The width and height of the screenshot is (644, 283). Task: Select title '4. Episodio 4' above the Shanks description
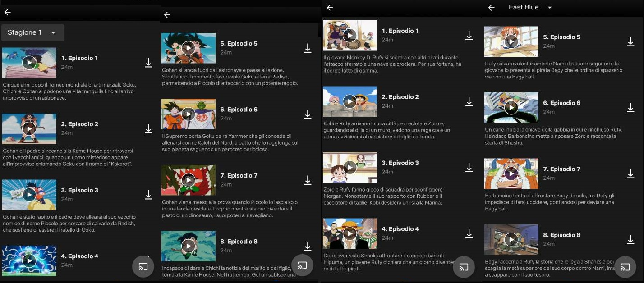(400, 229)
